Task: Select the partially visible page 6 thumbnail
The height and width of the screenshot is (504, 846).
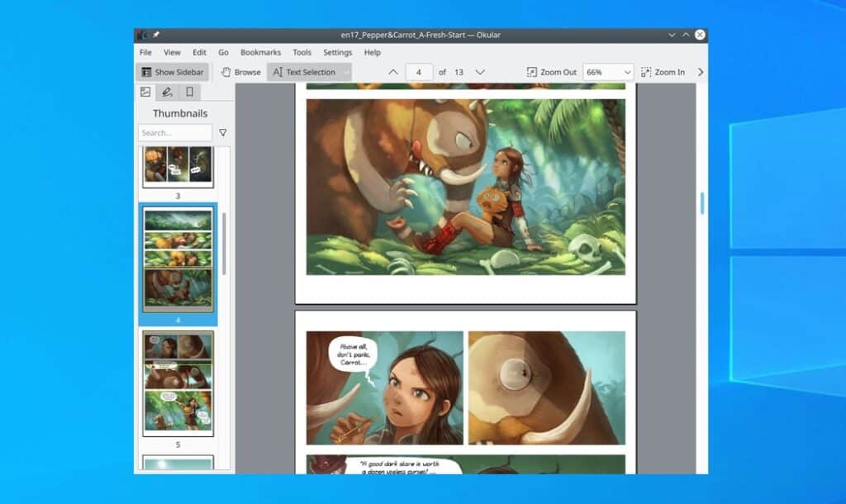Action: pos(178,464)
